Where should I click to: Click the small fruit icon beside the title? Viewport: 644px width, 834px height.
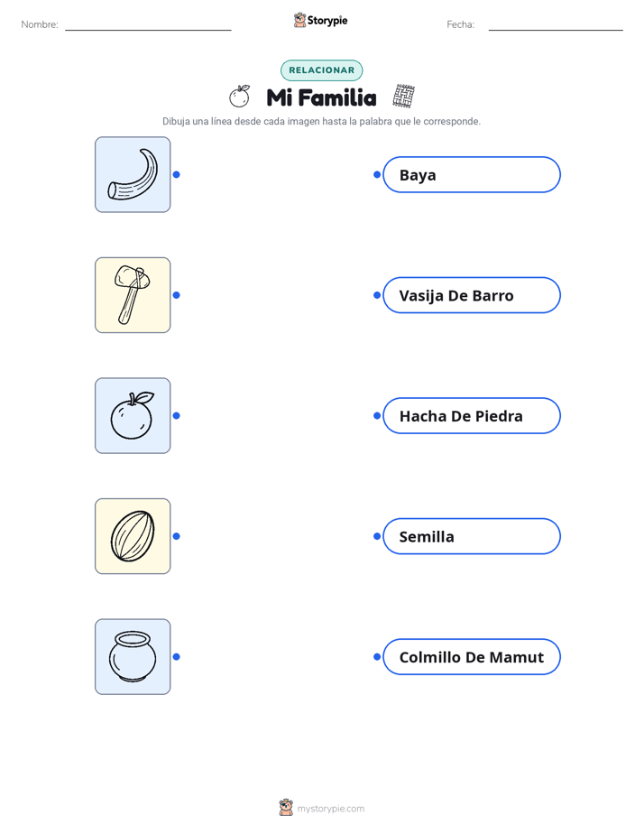[240, 97]
